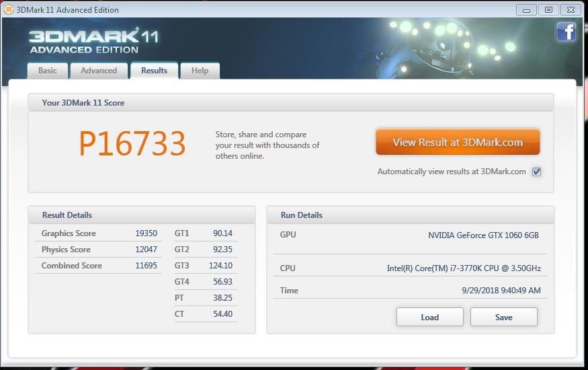Open the Facebook share icon
Screen dimensions: 588x370
pos(566,32)
